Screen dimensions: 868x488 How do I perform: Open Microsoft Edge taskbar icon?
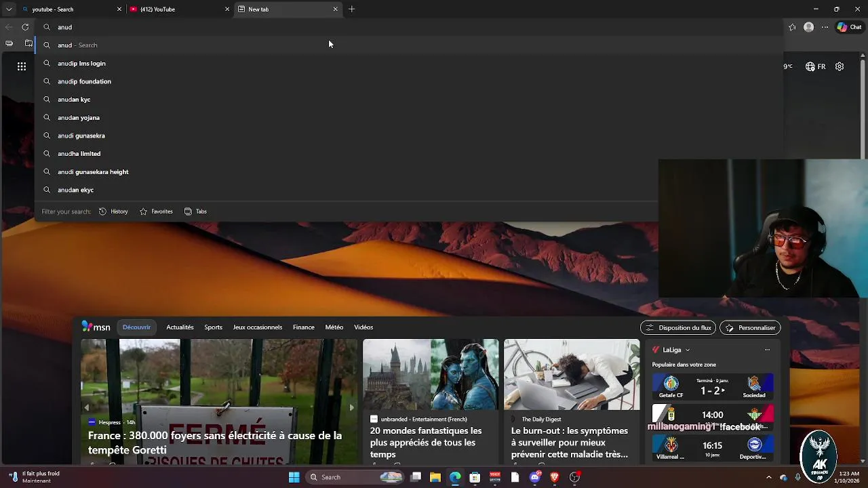tap(455, 477)
